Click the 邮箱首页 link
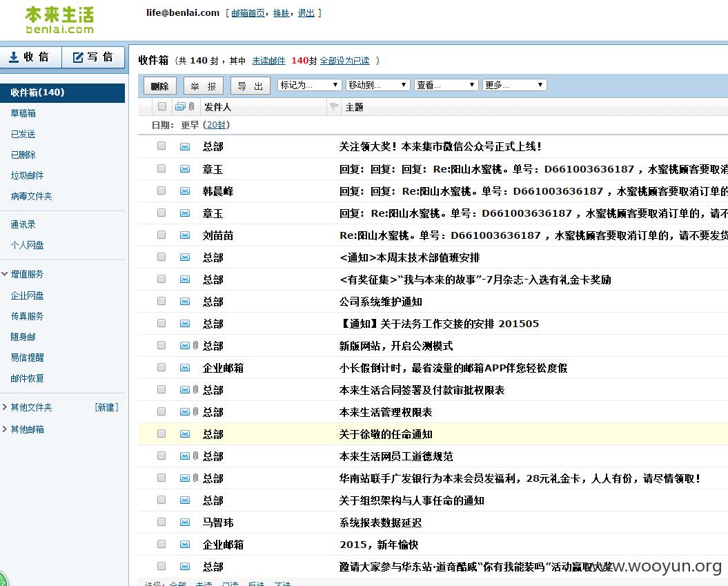The image size is (728, 586). tap(248, 13)
